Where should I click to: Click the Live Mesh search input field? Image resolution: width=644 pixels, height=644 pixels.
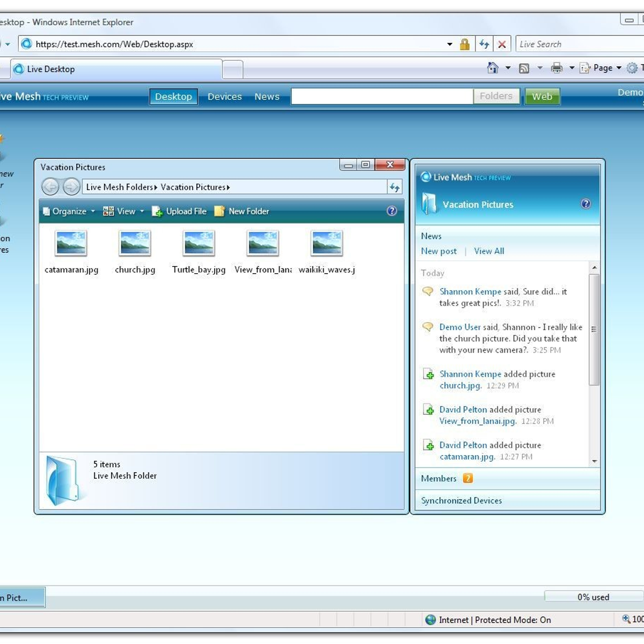tap(382, 96)
